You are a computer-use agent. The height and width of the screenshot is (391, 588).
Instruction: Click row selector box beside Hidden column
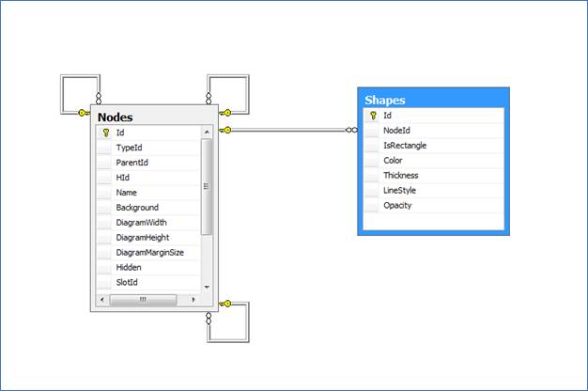tap(104, 268)
